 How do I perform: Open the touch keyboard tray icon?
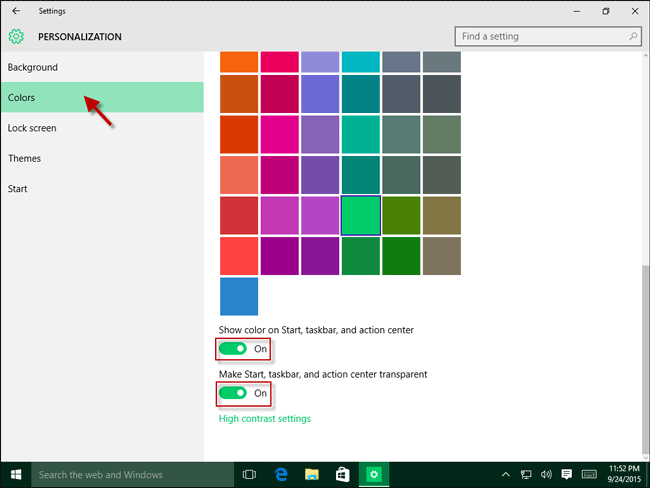pyautogui.click(x=589, y=474)
